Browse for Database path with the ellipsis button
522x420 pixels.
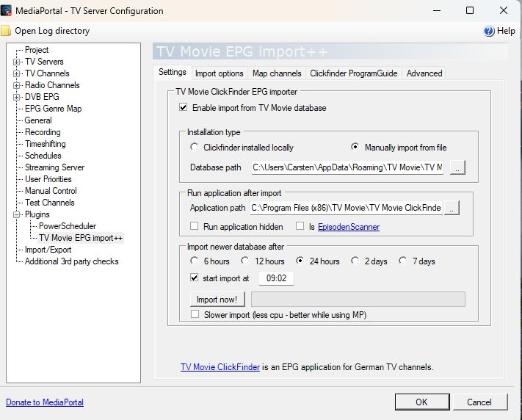(457, 167)
